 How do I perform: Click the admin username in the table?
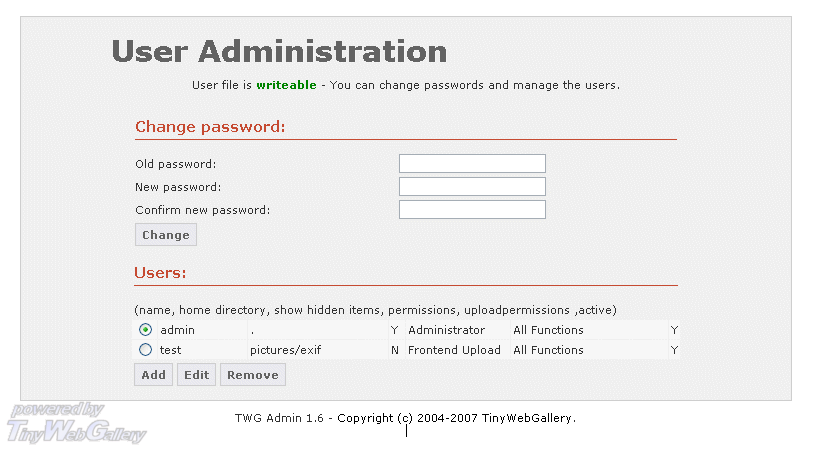tap(178, 330)
